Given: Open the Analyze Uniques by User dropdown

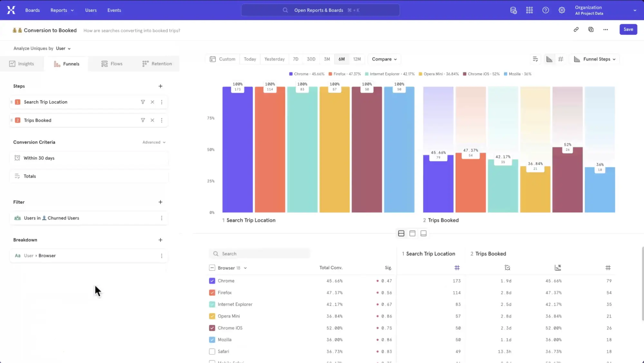Looking at the screenshot, I should point(63,48).
